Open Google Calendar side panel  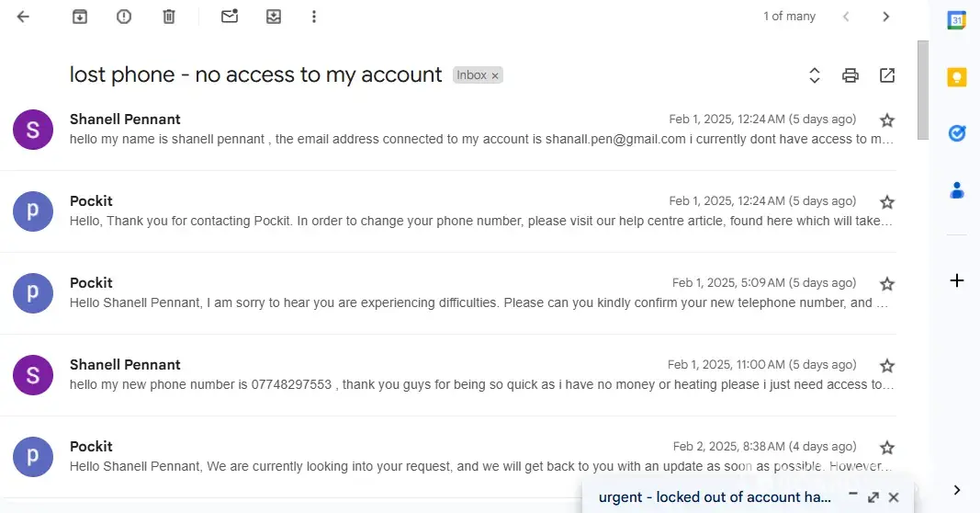(x=957, y=20)
